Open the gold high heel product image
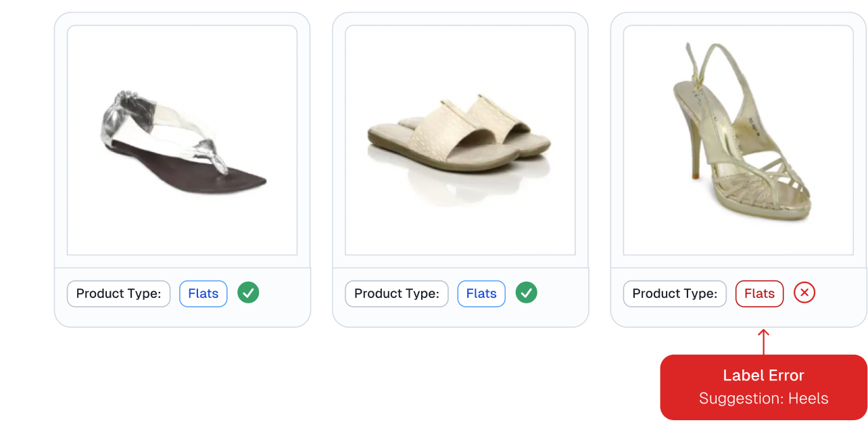Image resolution: width=868 pixels, height=429 pixels. 738,141
